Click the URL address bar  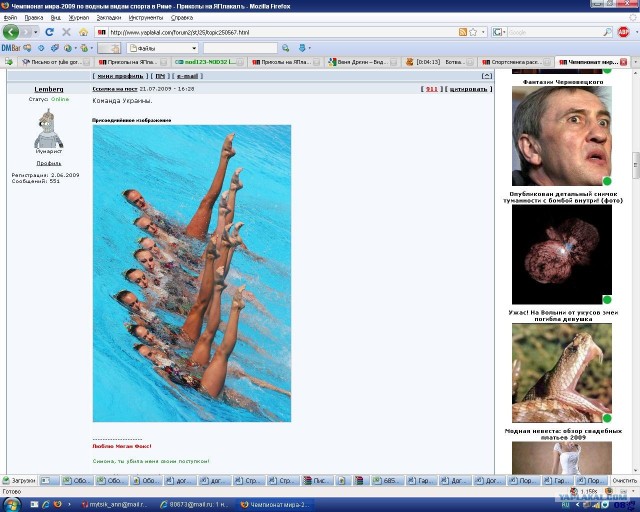click(x=282, y=32)
